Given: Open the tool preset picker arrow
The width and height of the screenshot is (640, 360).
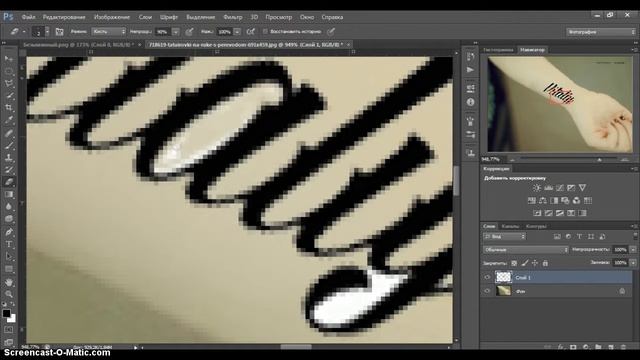Looking at the screenshot, I should (x=24, y=31).
